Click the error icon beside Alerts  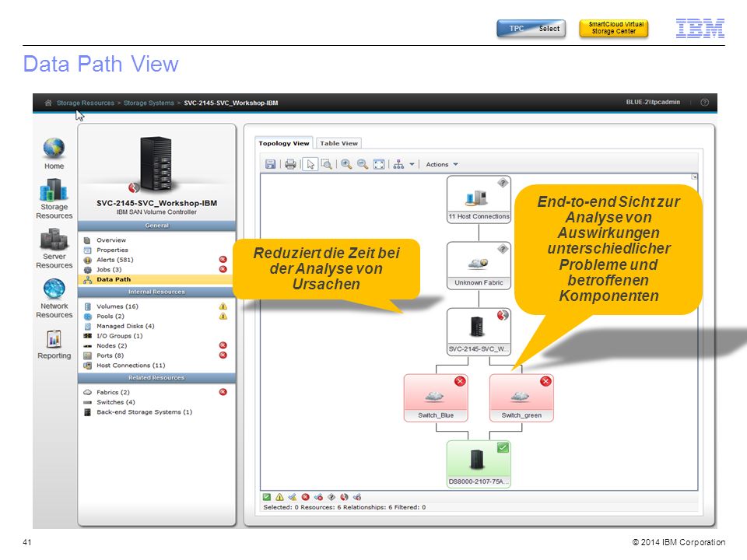223,260
